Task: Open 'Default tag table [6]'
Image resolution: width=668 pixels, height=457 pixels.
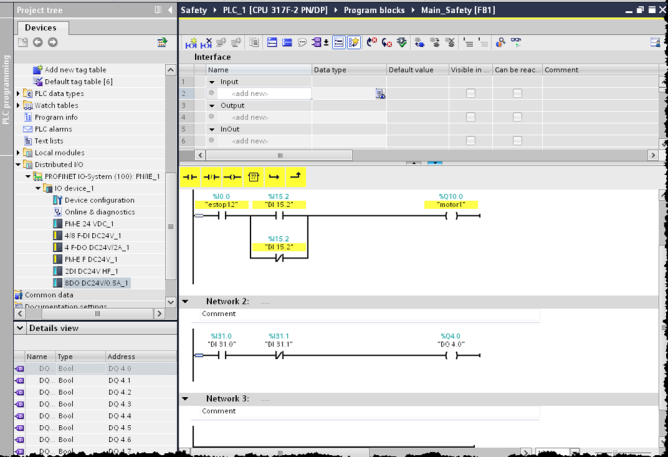Action: tap(78, 81)
